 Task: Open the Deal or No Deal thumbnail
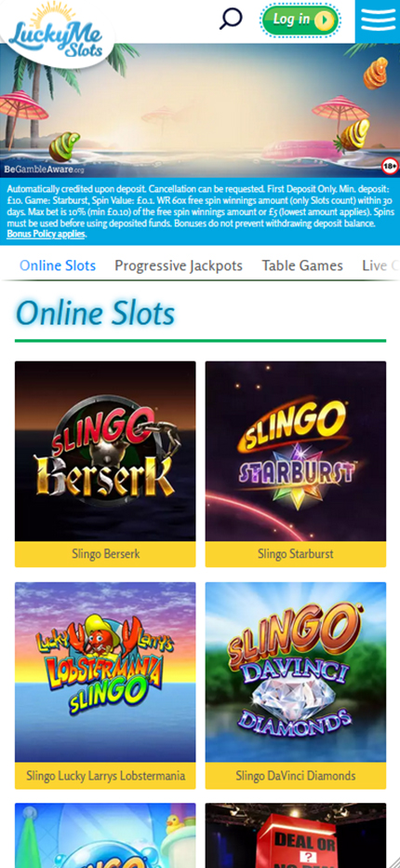(296, 835)
